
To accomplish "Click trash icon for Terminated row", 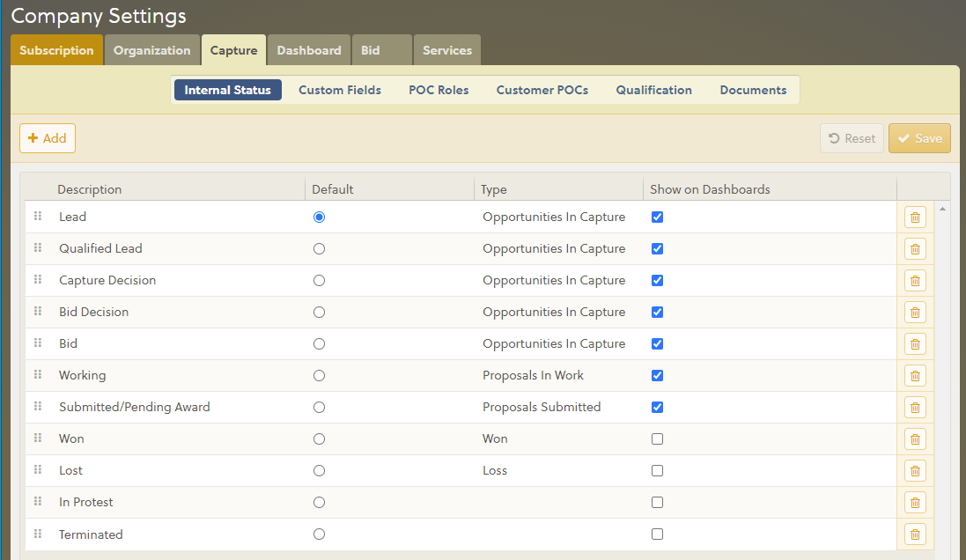I will (915, 534).
